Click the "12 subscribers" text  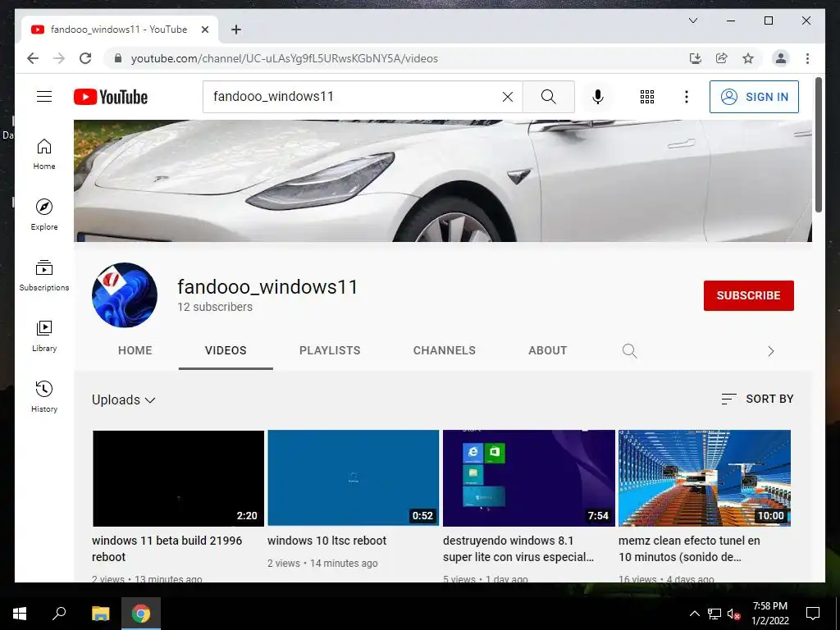[215, 307]
